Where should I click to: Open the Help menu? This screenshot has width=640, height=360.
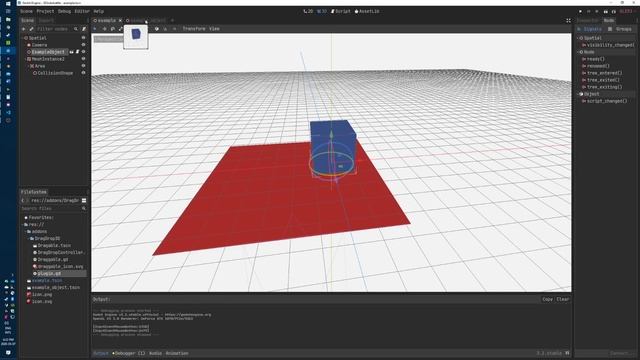98,11
